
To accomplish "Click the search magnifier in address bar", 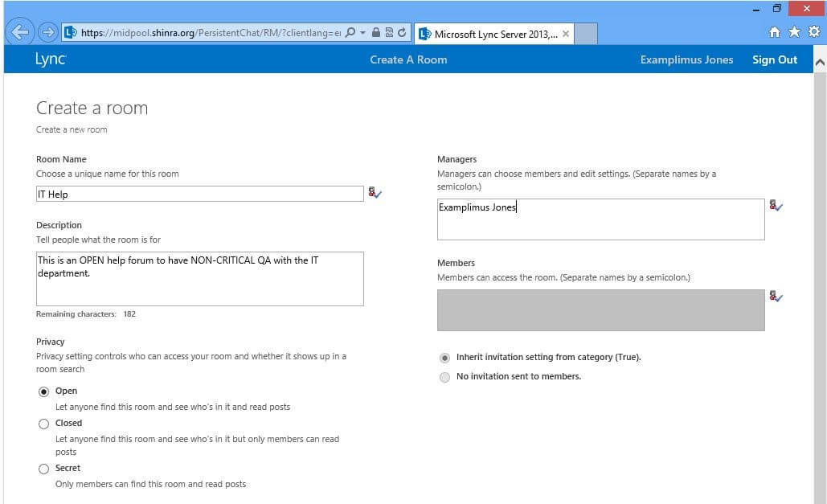I will coord(350,33).
